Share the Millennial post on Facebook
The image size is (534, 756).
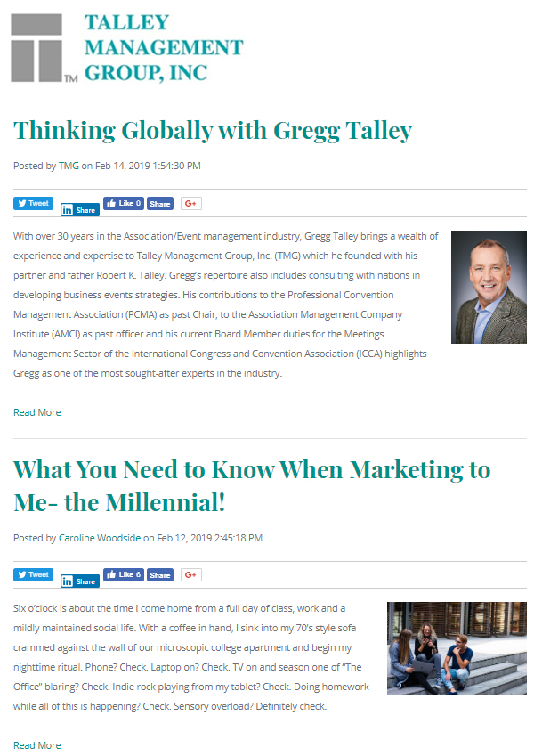160,575
